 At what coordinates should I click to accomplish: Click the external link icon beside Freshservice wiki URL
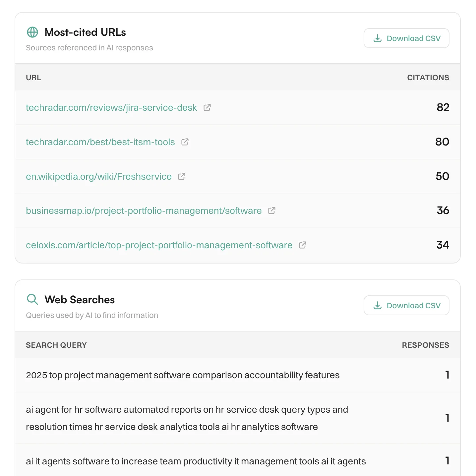(181, 176)
